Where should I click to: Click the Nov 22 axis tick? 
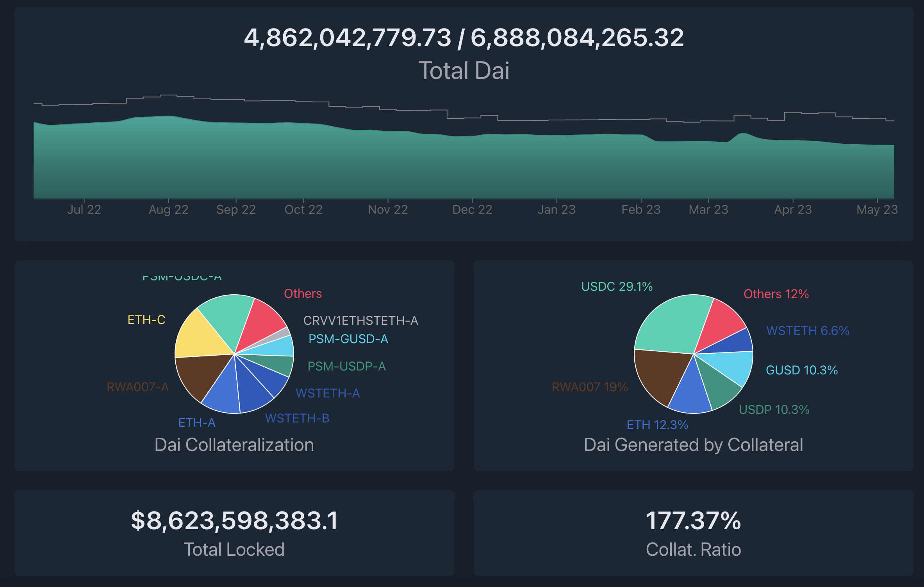pyautogui.click(x=387, y=209)
